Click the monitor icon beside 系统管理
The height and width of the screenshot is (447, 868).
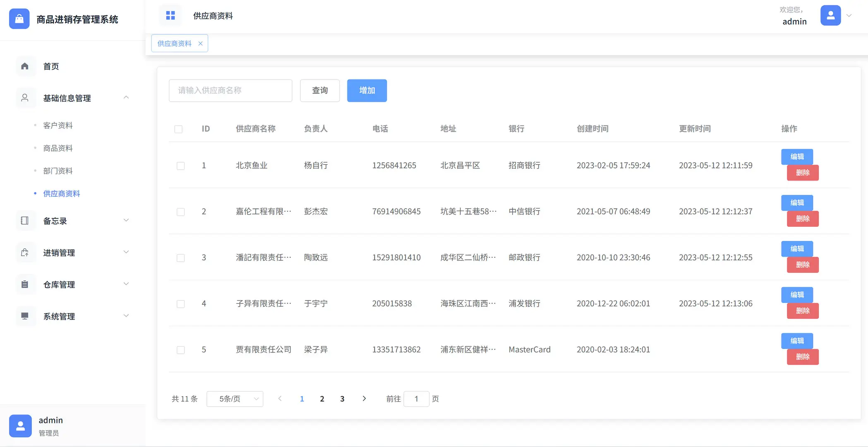(25, 316)
